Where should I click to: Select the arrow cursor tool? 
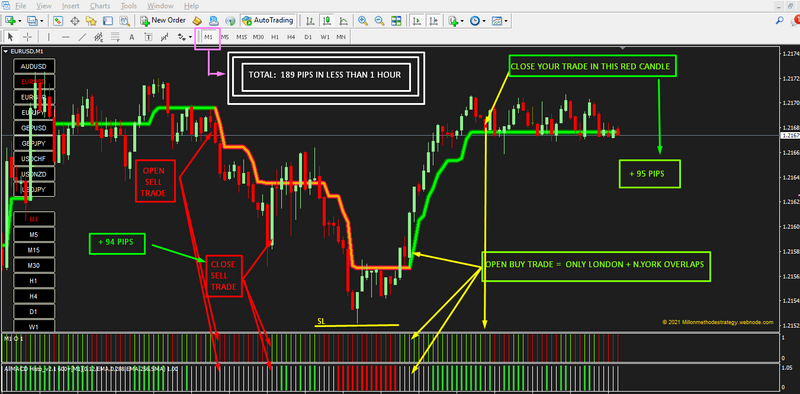(10, 37)
